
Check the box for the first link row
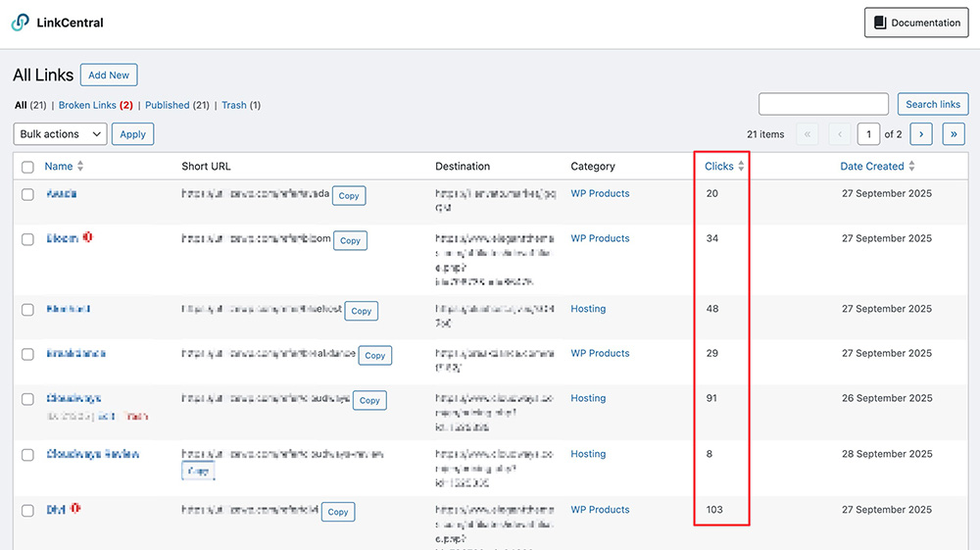27,194
